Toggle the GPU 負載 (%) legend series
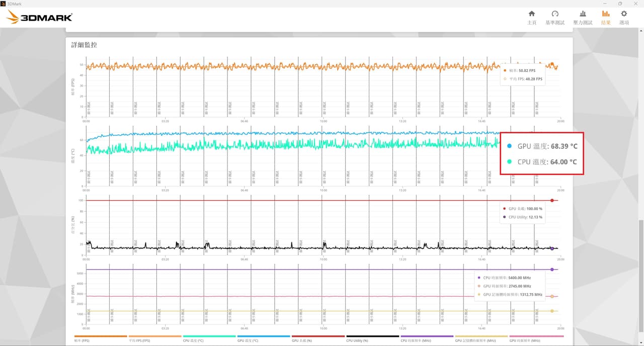Image resolution: width=644 pixels, height=346 pixels. point(318,338)
